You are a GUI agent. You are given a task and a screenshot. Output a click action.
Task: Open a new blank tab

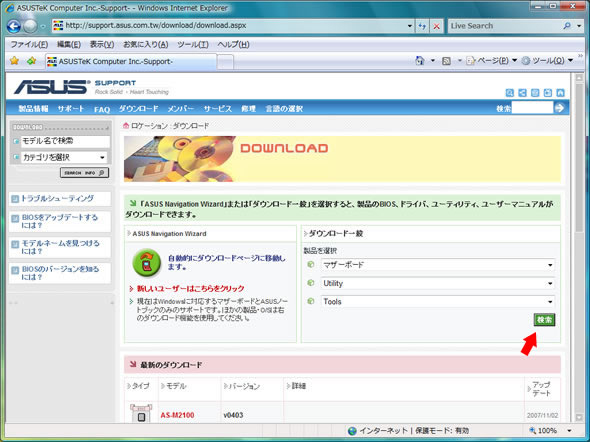(225, 62)
